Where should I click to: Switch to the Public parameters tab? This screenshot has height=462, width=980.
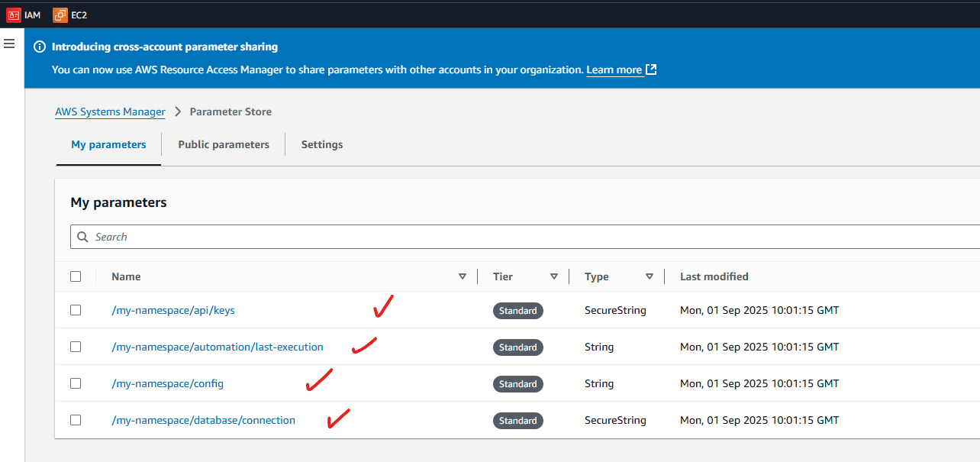(x=224, y=144)
